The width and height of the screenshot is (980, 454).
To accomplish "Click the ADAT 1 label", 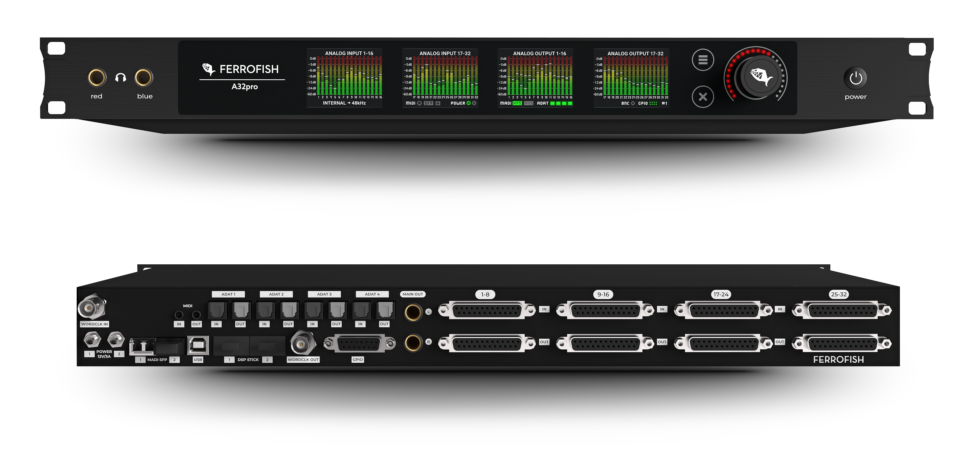I will (x=228, y=294).
